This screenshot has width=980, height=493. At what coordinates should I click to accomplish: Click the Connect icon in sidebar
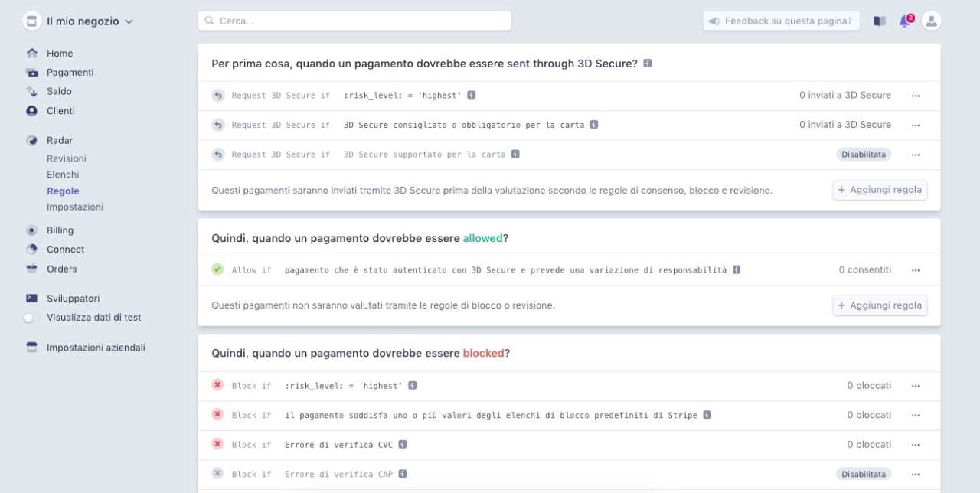coord(31,250)
